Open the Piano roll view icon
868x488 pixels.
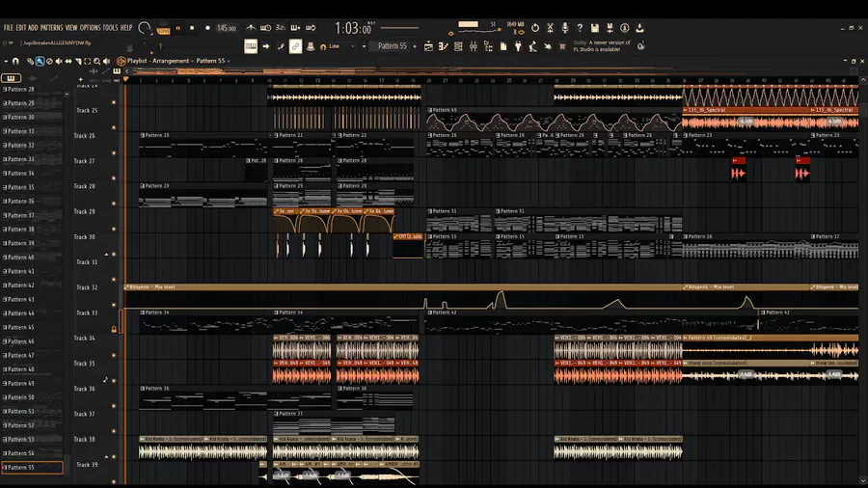[444, 47]
